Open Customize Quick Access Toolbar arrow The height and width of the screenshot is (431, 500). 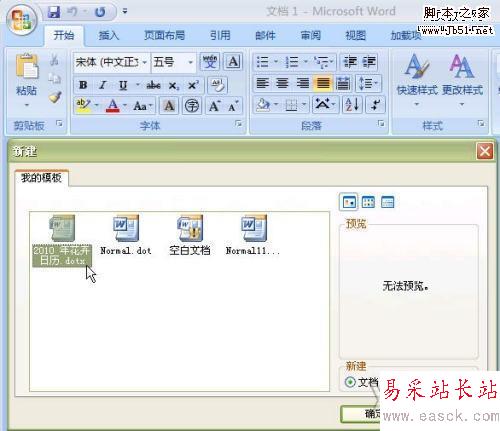click(x=125, y=12)
